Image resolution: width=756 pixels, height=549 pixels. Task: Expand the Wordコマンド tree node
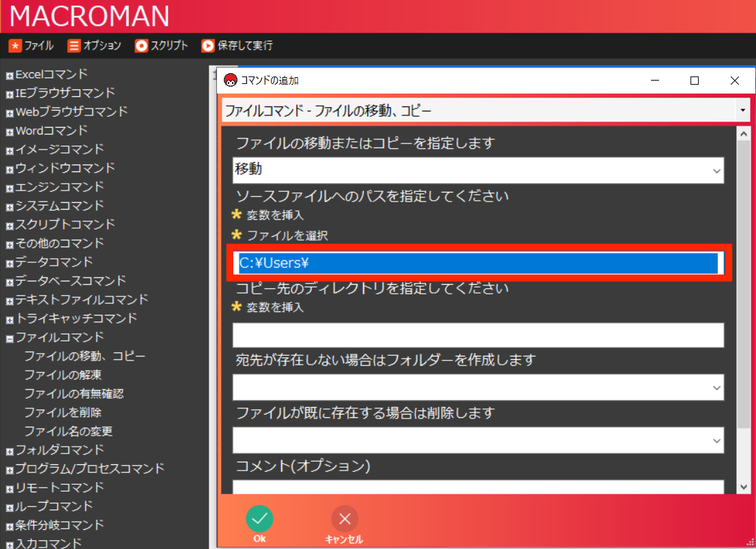pos(9,132)
